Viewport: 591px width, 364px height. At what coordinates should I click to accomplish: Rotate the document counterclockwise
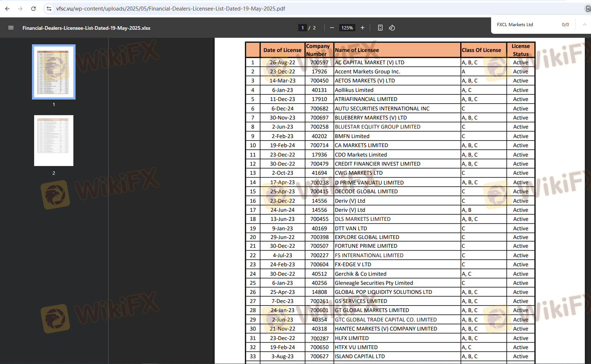tap(392, 28)
